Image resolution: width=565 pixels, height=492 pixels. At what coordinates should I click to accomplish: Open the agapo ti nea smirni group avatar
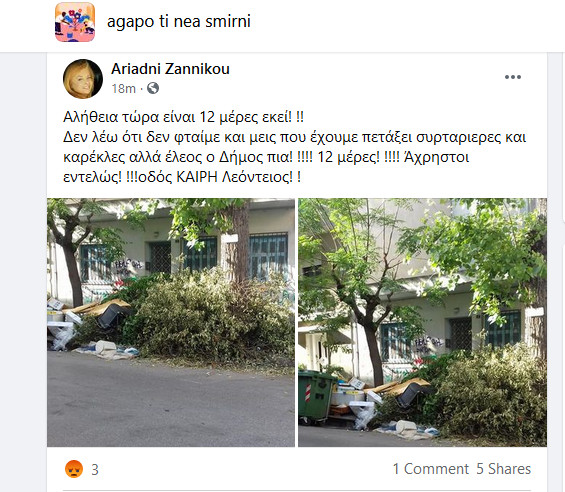pos(75,22)
